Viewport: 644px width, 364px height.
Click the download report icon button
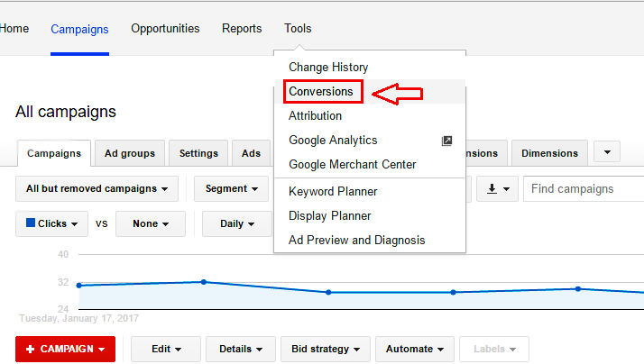pyautogui.click(x=497, y=189)
